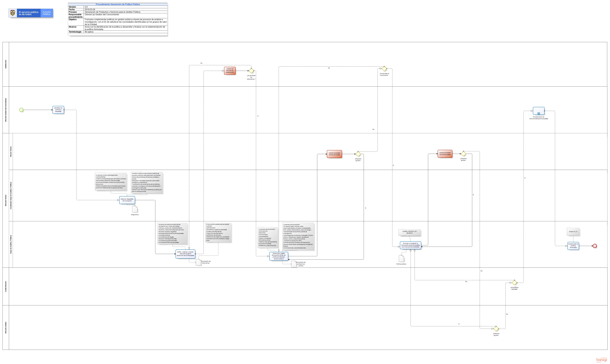Click the ¿Se aprueban las alternativas? gateway diamond
The image size is (610, 364).
click(251, 71)
